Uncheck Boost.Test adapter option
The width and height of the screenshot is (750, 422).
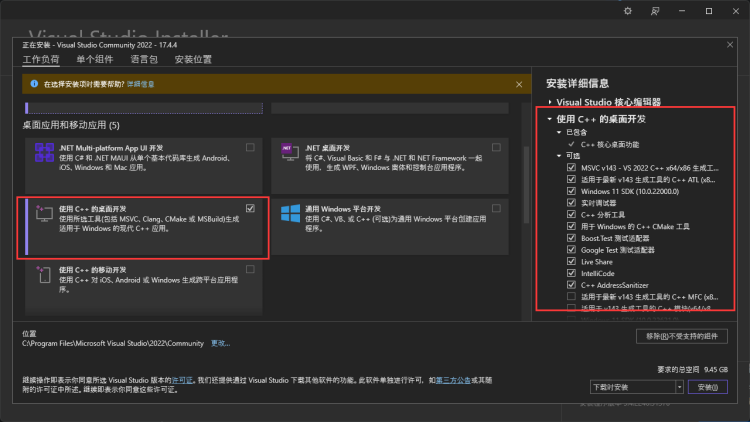[571, 238]
